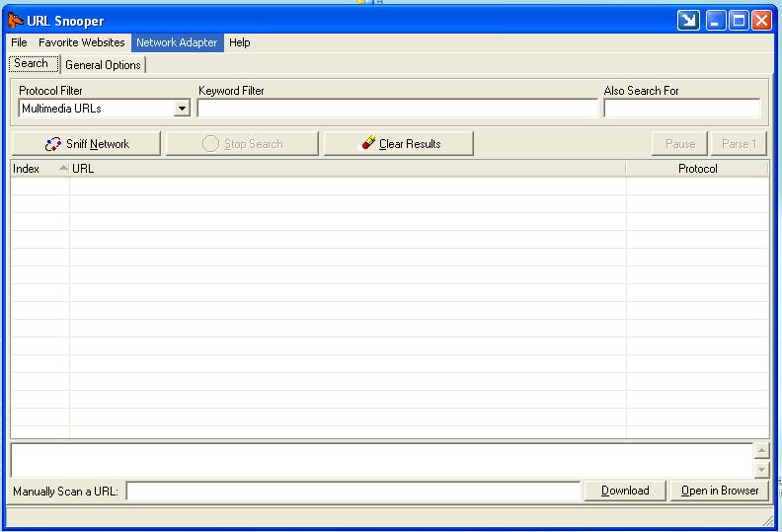This screenshot has height=532, width=782.
Task: Start the Sniff Network button
Action: point(86,143)
